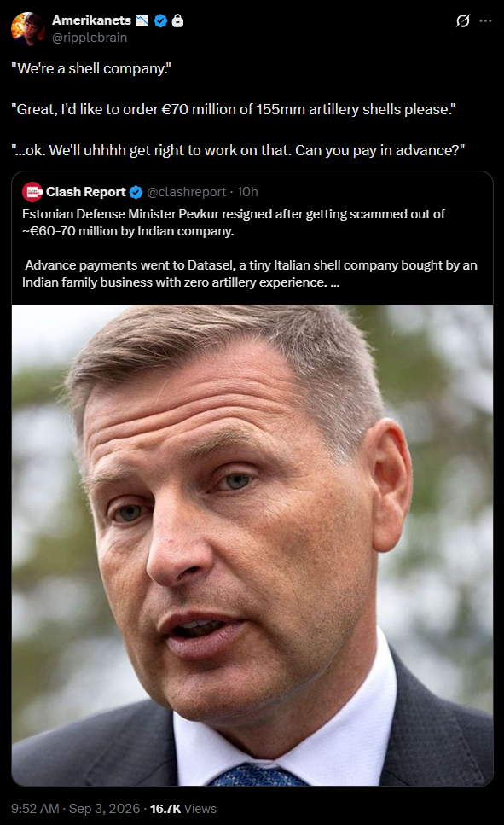Screen dimensions: 504x825
Task: Expand the truncated quoted post ellipsis
Action: click(x=335, y=282)
